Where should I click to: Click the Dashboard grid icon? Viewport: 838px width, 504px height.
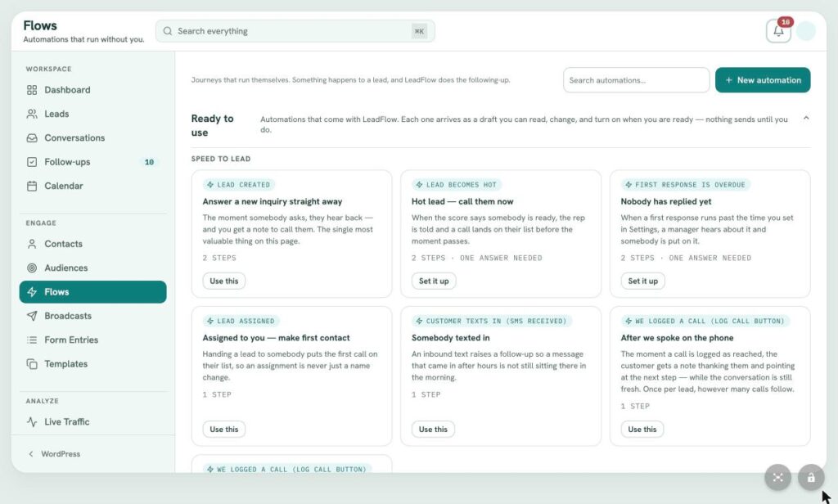pos(32,90)
